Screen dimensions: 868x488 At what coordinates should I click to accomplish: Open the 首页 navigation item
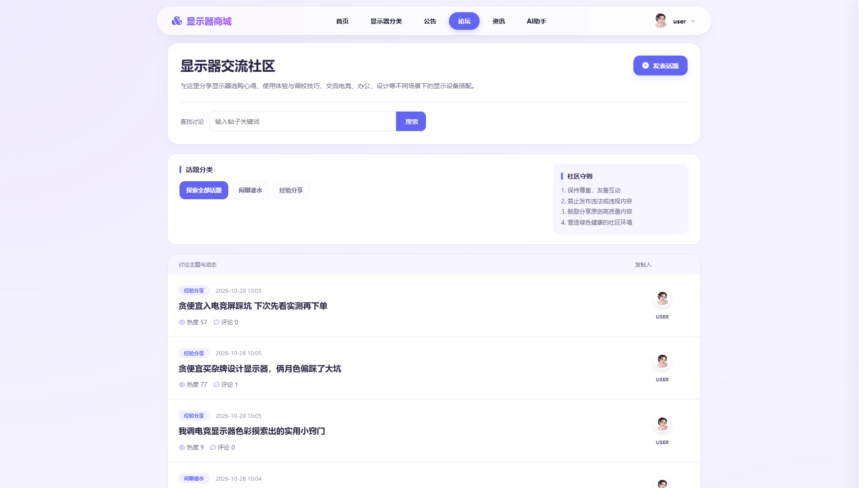(342, 21)
